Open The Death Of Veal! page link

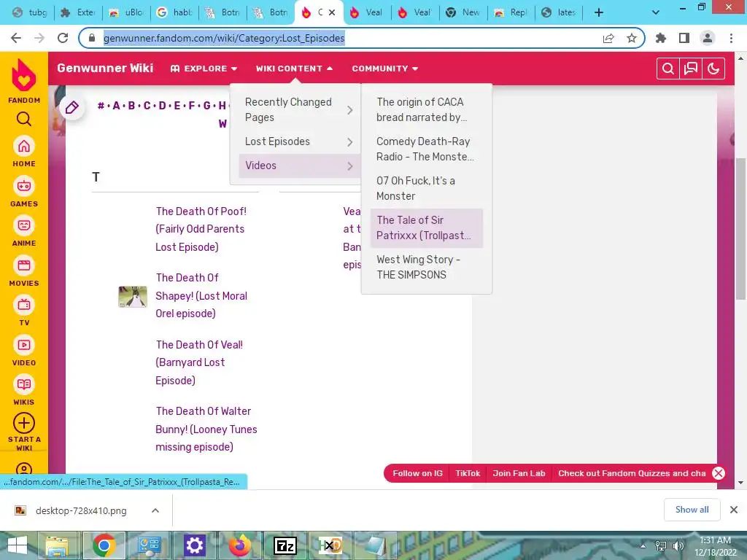[199, 362]
